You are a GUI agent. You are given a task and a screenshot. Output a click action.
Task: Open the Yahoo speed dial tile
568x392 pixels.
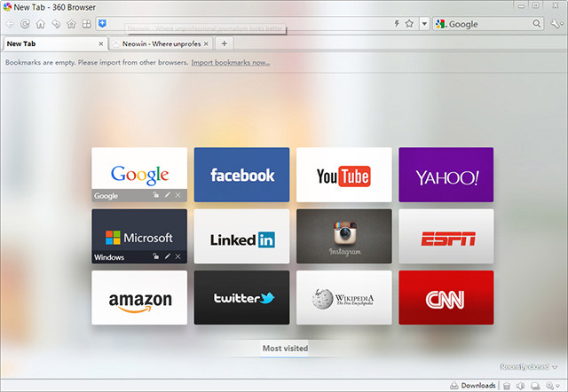coord(446,175)
